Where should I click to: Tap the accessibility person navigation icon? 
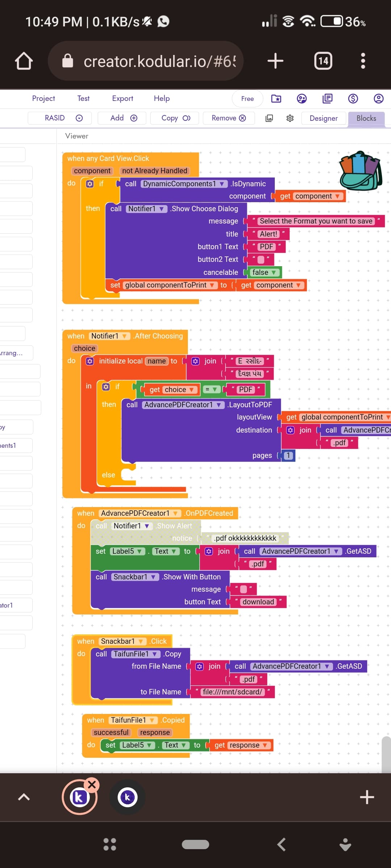tap(345, 844)
